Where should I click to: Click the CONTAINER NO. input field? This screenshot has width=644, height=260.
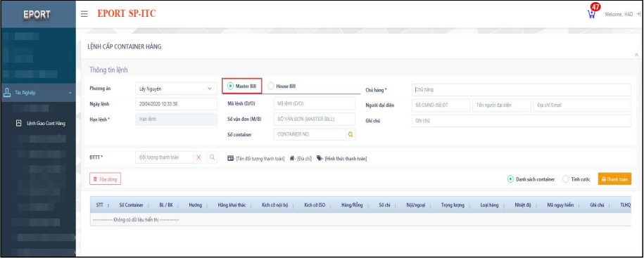pyautogui.click(x=310, y=134)
